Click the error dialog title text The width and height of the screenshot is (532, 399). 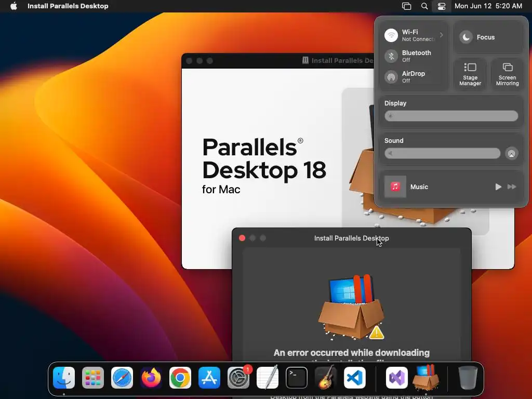point(352,238)
